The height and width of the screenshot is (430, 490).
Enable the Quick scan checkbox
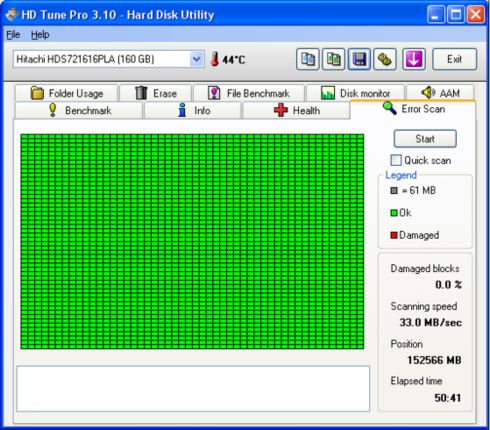pyautogui.click(x=396, y=160)
